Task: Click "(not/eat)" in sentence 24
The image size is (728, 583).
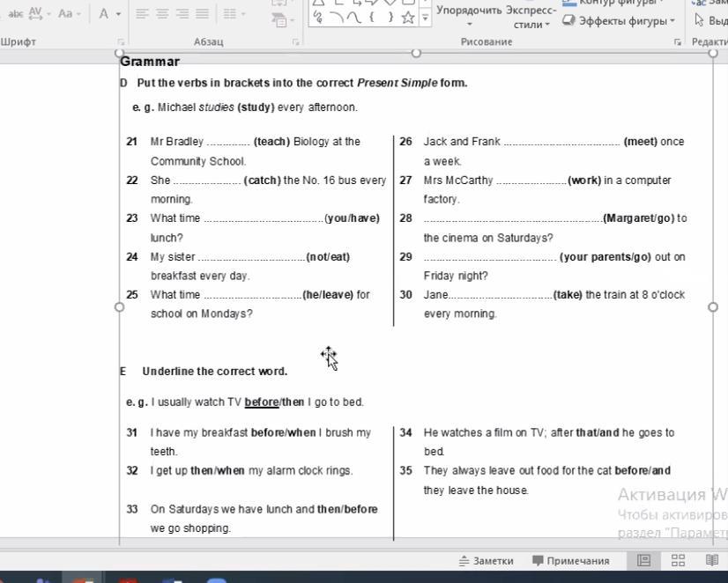Action: [328, 256]
